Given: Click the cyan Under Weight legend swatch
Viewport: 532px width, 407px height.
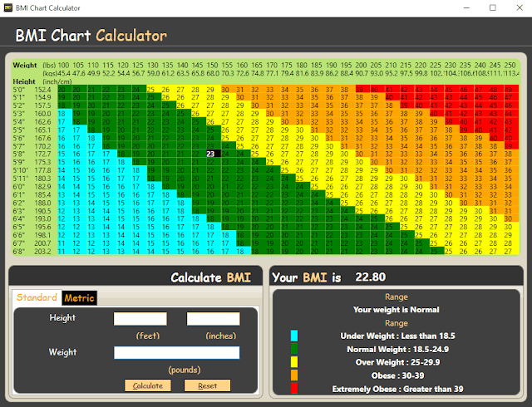Looking at the screenshot, I should [x=294, y=336].
